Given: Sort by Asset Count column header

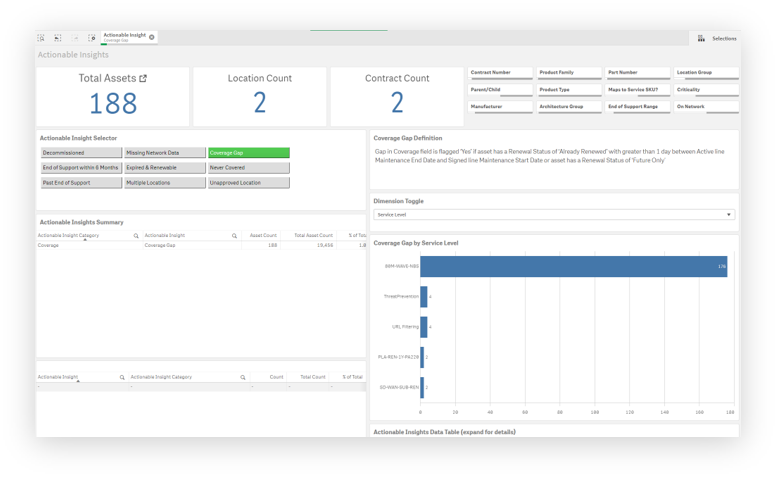Looking at the screenshot, I should tap(263, 236).
